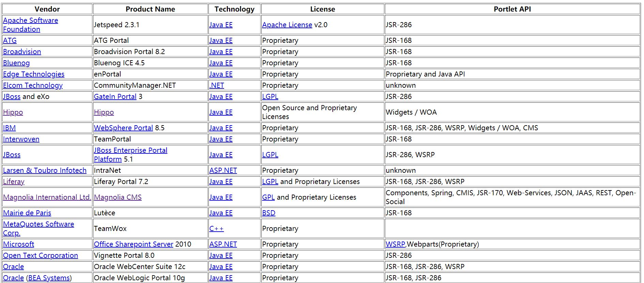Click the .NET technology link
This screenshot has height=283, width=644.
click(217, 85)
